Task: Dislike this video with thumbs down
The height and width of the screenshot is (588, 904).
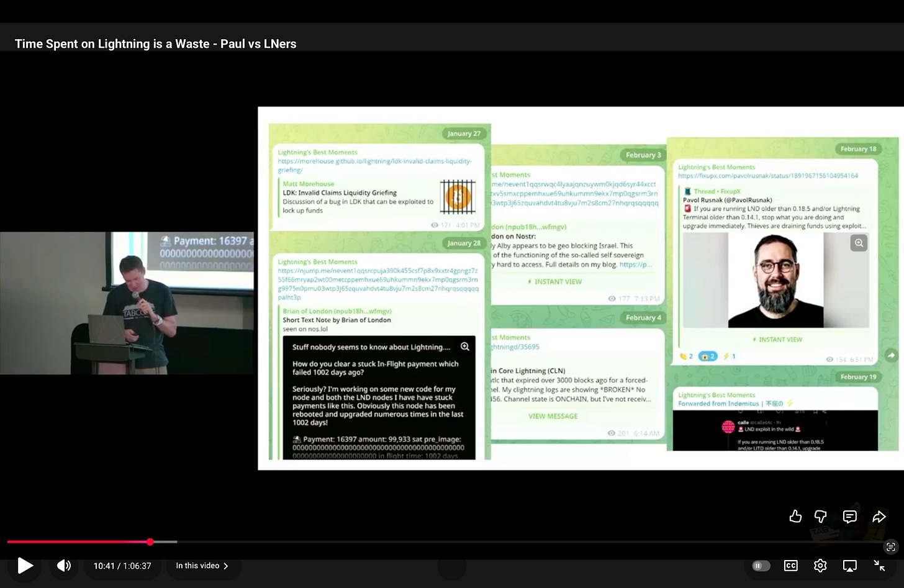Action: tap(820, 517)
